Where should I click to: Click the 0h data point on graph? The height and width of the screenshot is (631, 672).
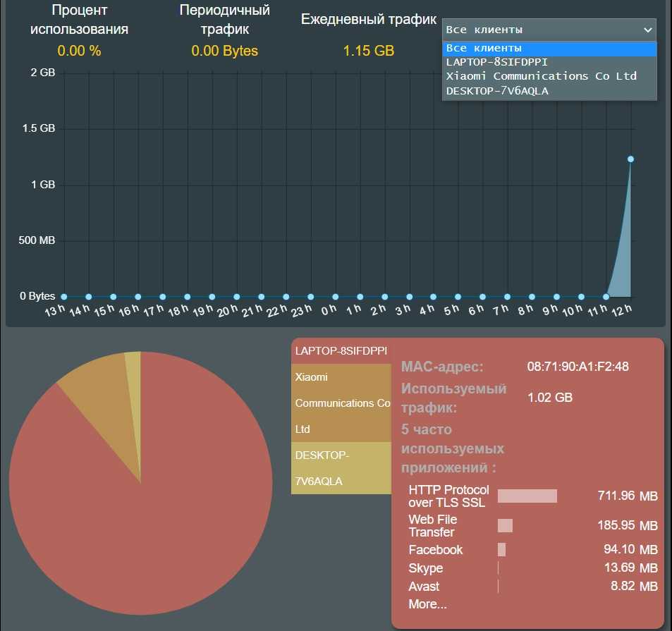[x=335, y=297]
